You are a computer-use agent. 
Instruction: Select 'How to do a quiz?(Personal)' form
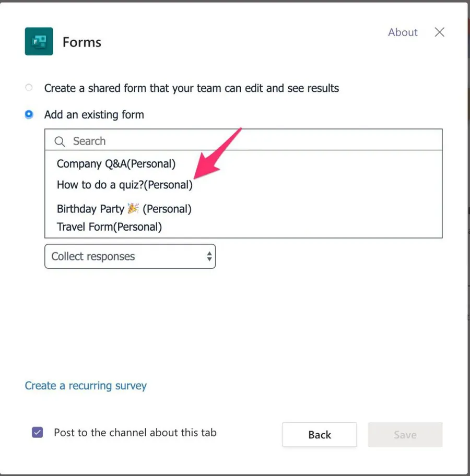[x=124, y=185]
